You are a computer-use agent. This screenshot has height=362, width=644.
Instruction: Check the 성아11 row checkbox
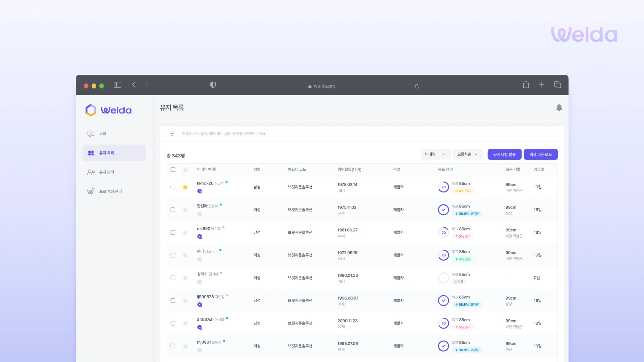pos(173,278)
